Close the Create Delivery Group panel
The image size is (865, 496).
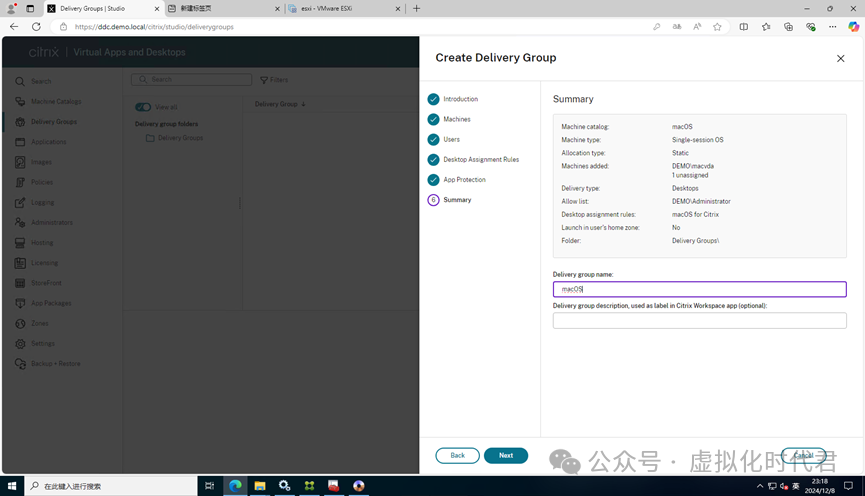point(840,58)
